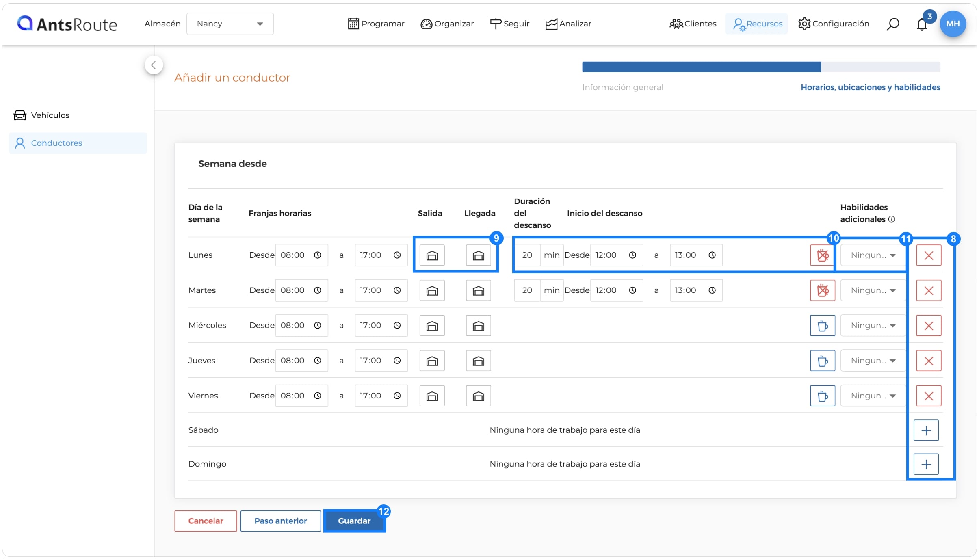Image resolution: width=979 pixels, height=560 pixels.
Task: Click the Viernes Salida depot icon
Action: click(x=432, y=396)
